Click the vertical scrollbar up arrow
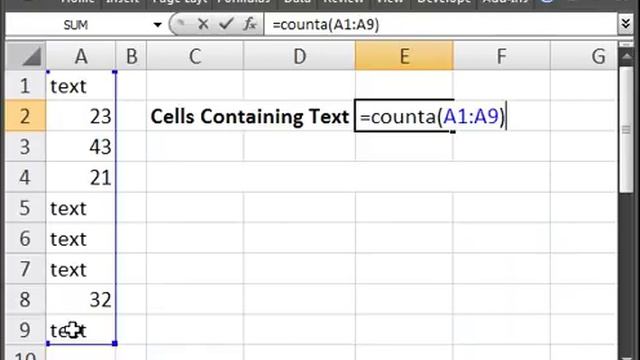Screen dimensions: 640x360 coord(626,56)
